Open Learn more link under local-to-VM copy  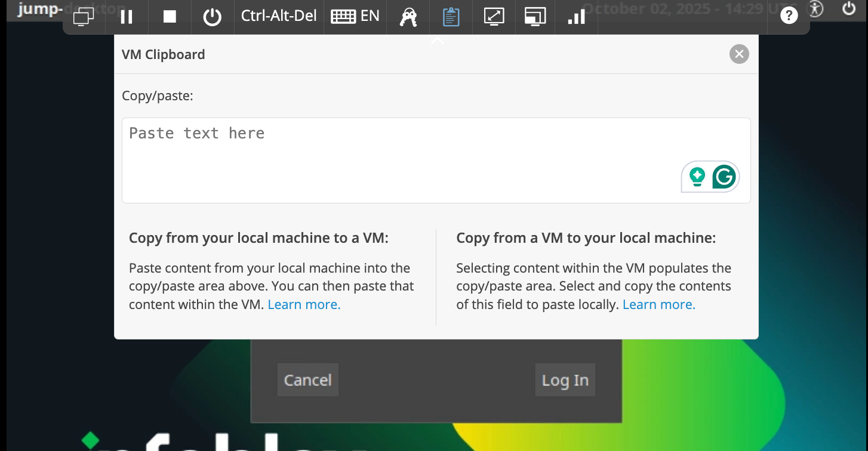(x=304, y=304)
